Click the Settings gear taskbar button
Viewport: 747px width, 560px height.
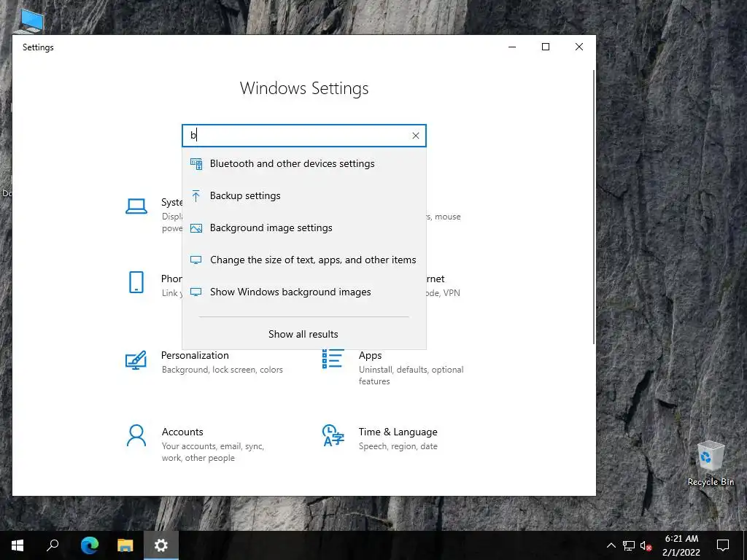[x=161, y=545]
